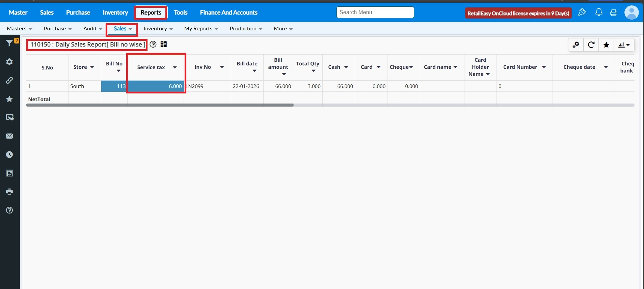
Task: Click the calendar-style sheet icon in sidebar
Action: point(9,173)
